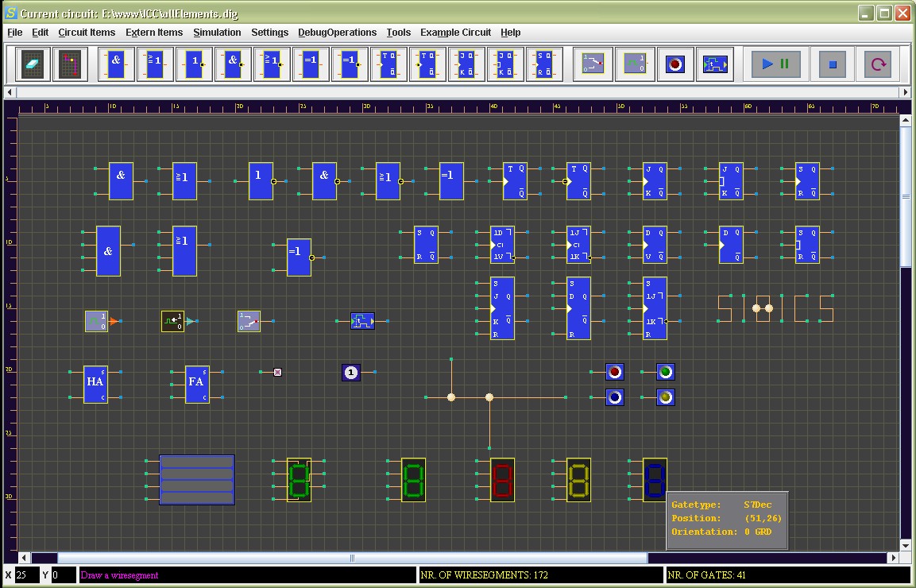Click the canvas horizontal scroll-right arrow
Screen dimensions: 916x588
click(894, 558)
